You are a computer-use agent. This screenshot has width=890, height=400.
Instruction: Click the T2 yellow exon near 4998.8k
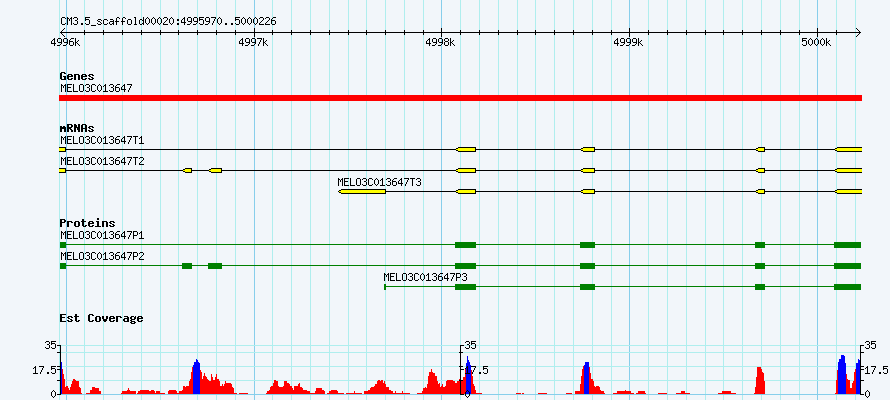click(x=588, y=170)
